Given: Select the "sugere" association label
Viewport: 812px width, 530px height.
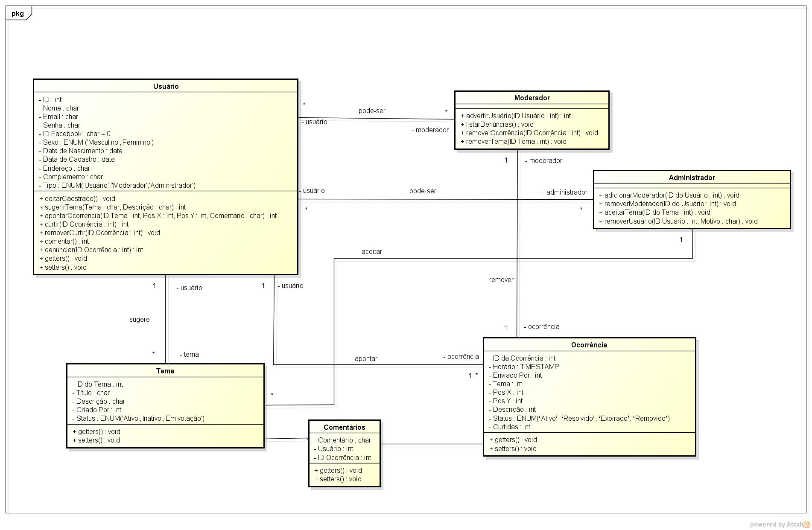Looking at the screenshot, I should pos(139,320).
